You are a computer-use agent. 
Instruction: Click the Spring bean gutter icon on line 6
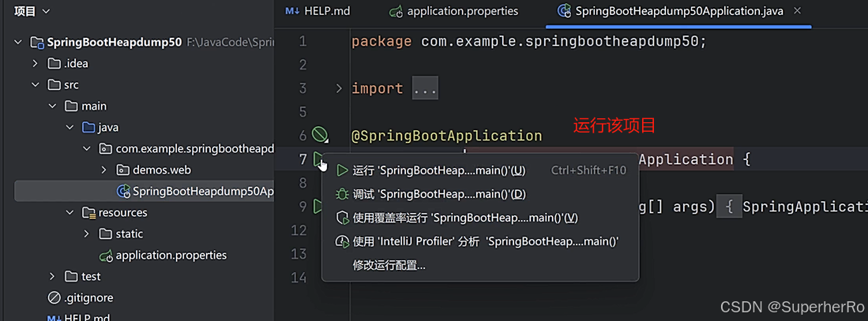point(319,134)
